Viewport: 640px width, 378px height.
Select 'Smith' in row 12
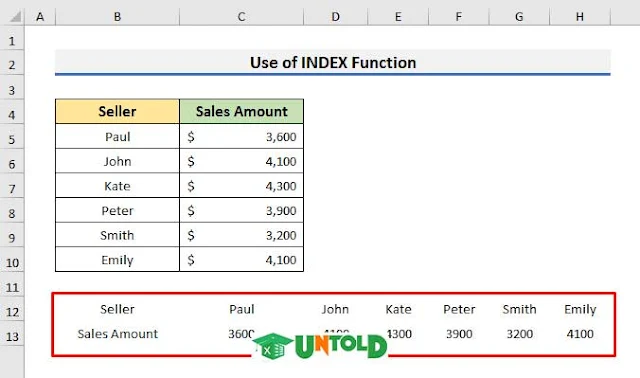tap(519, 309)
